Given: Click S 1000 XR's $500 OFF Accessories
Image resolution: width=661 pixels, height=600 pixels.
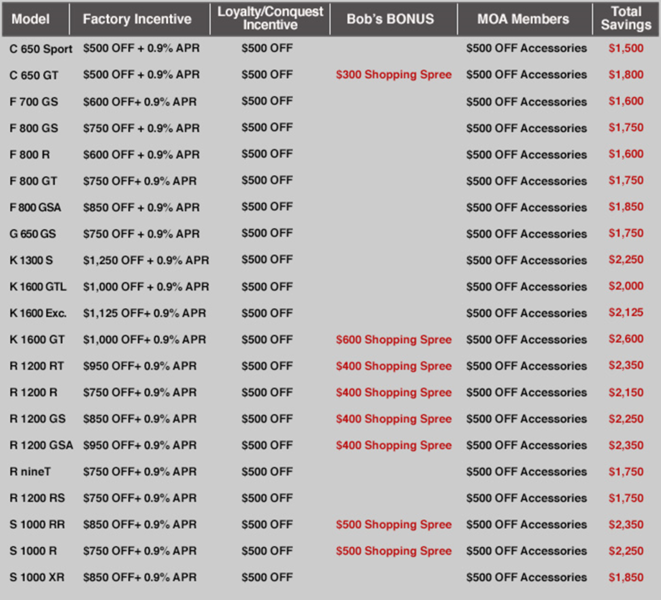Looking at the screenshot, I should pos(527,578).
